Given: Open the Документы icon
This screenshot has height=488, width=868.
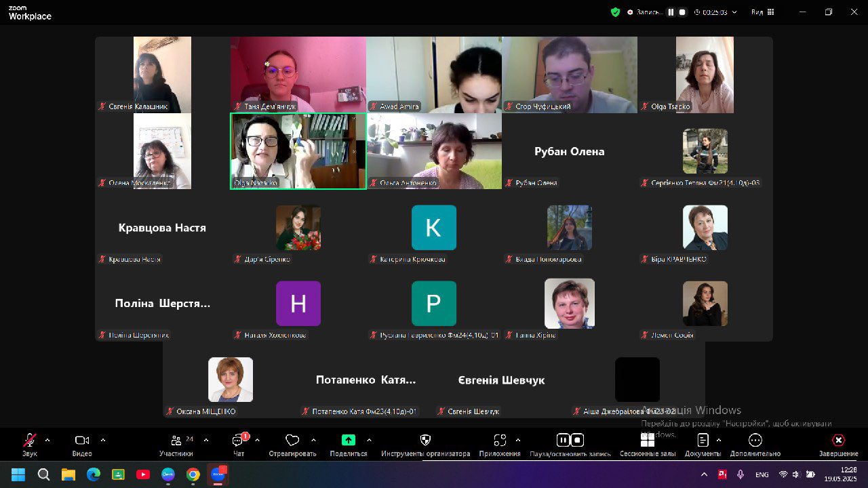Looking at the screenshot, I should click(x=703, y=445).
